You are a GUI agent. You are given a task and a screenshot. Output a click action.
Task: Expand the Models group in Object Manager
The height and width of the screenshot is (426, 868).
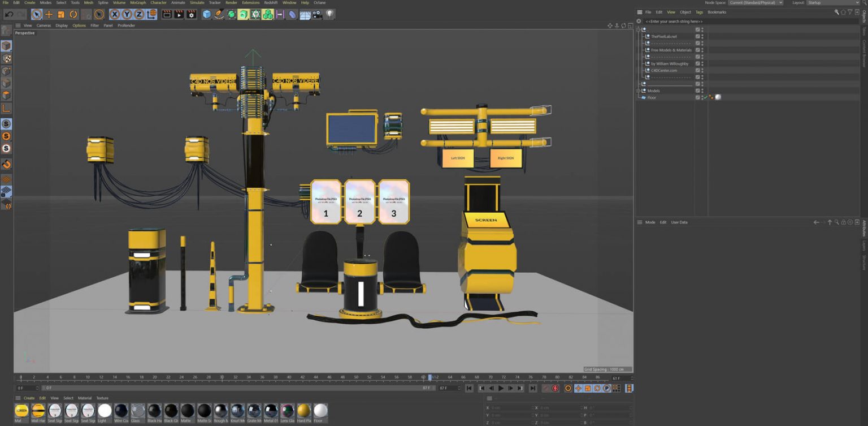[639, 91]
